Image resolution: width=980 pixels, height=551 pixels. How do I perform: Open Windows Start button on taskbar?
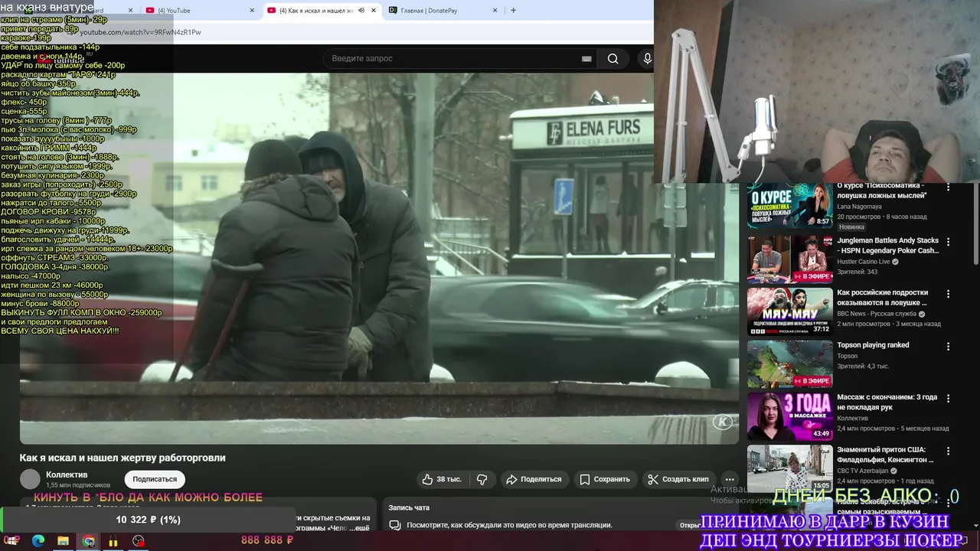[x=12, y=541]
